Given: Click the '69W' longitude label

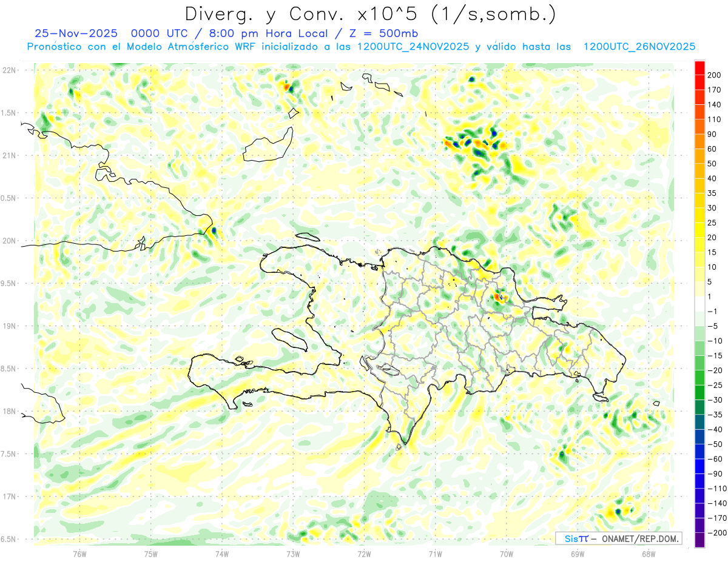Looking at the screenshot, I should click(x=578, y=554).
